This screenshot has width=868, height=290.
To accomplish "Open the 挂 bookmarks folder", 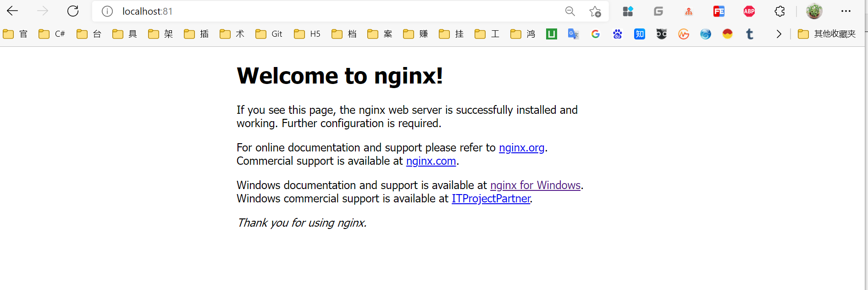I will (x=451, y=34).
